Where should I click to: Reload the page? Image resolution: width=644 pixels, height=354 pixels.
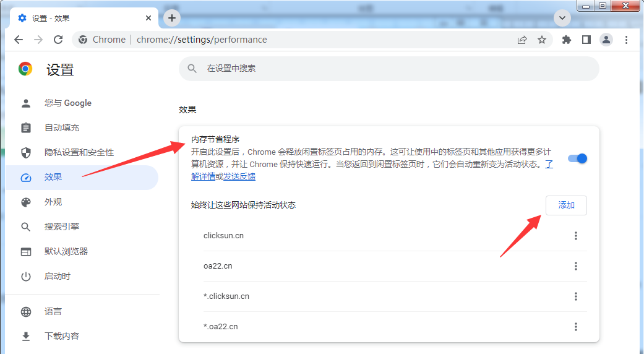click(58, 40)
